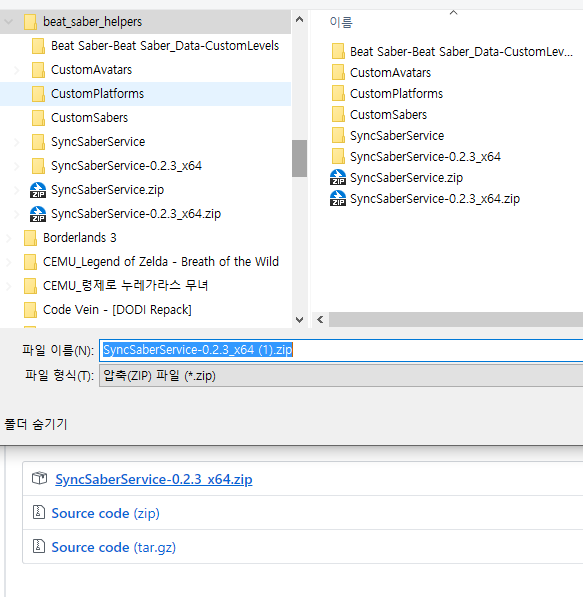The image size is (583, 597).
Task: Sort the file list by 이름 column header
Action: (x=341, y=22)
